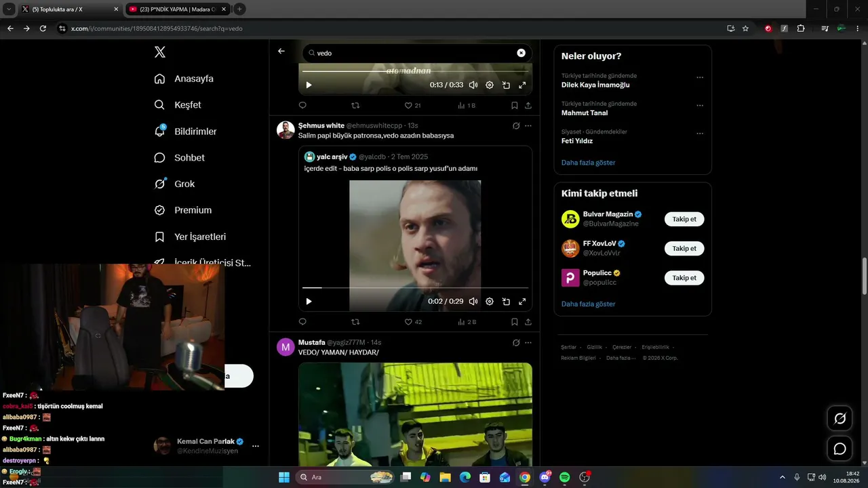This screenshot has height=488, width=868.
Task: Open floating Grok button
Action: (840, 418)
